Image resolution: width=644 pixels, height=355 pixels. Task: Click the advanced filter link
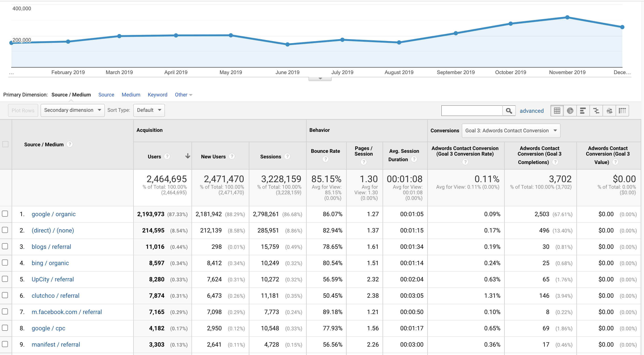(531, 111)
